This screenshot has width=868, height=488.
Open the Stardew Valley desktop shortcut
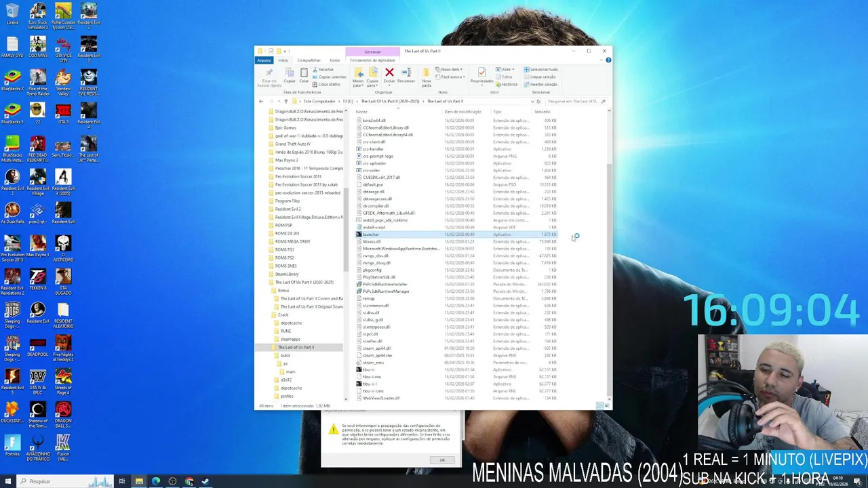[62, 82]
